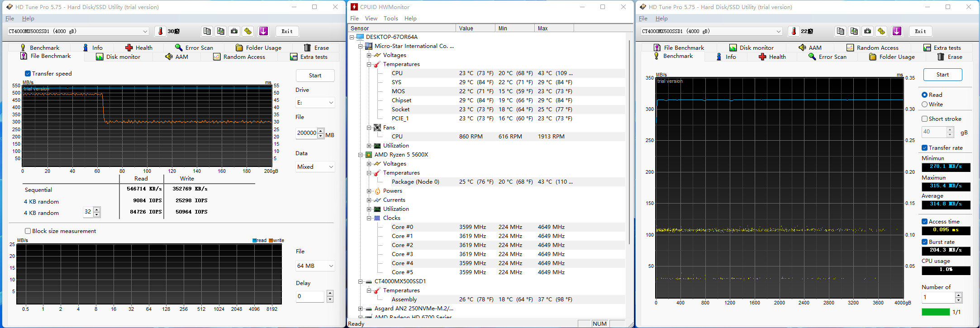The height and width of the screenshot is (328, 980).
Task: Switch to the Random Access tab in left window
Action: 239,57
